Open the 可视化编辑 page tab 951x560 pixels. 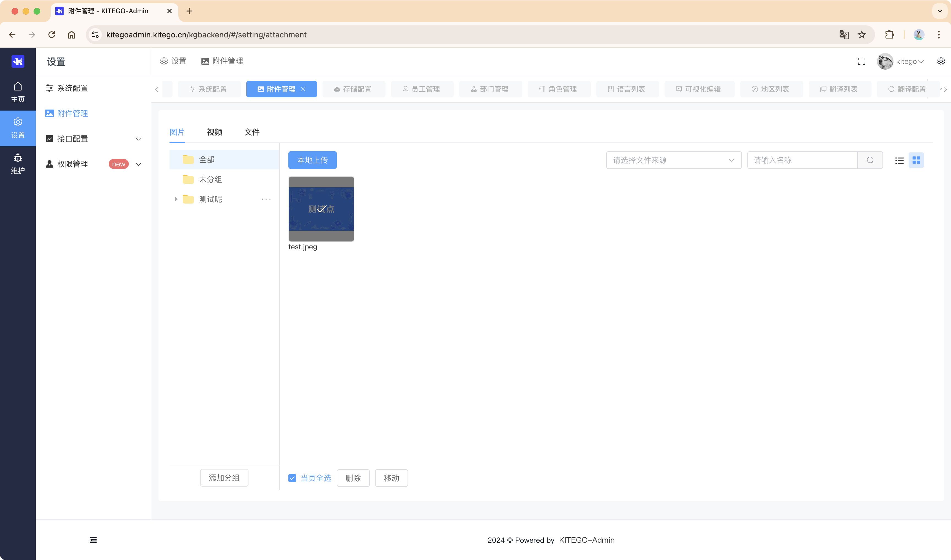(699, 89)
